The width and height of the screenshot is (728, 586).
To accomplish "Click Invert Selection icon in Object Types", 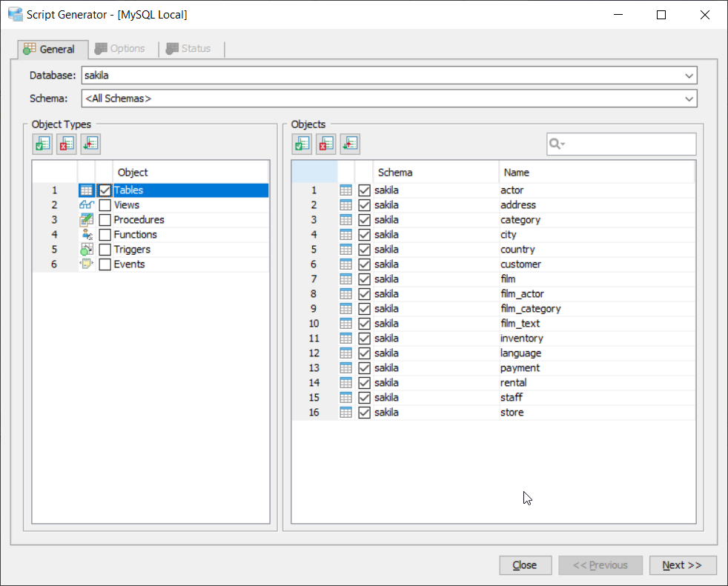I will tap(90, 144).
